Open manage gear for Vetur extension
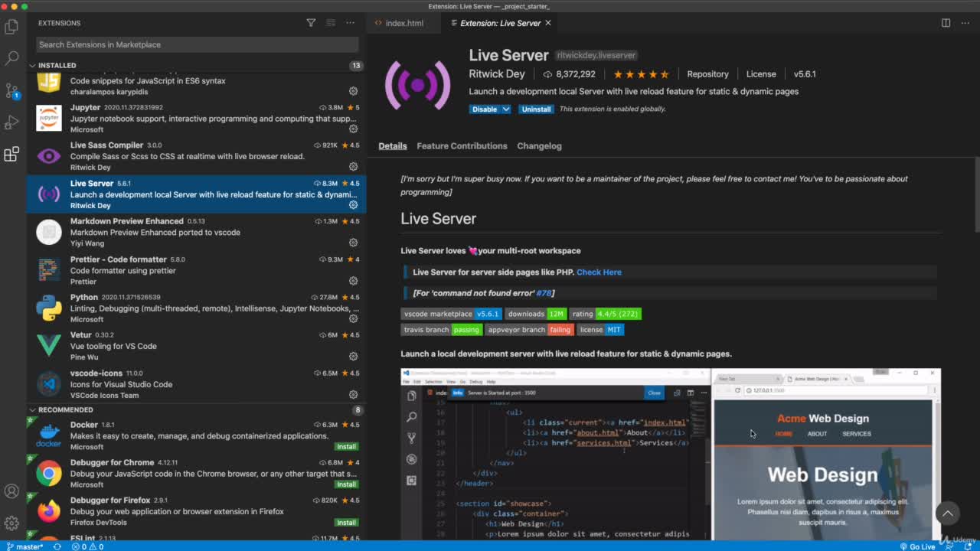This screenshot has width=980, height=551. point(354,357)
